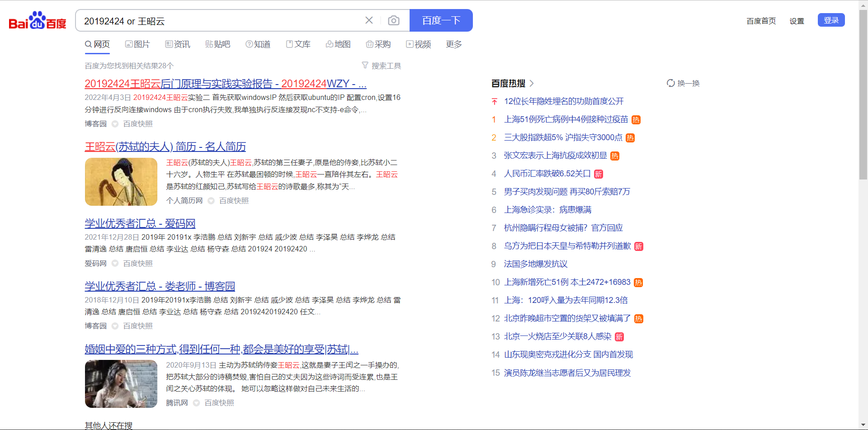This screenshot has width=868, height=430.
Task: Open 百度快照 for the 爱码网 result
Action: (x=138, y=264)
